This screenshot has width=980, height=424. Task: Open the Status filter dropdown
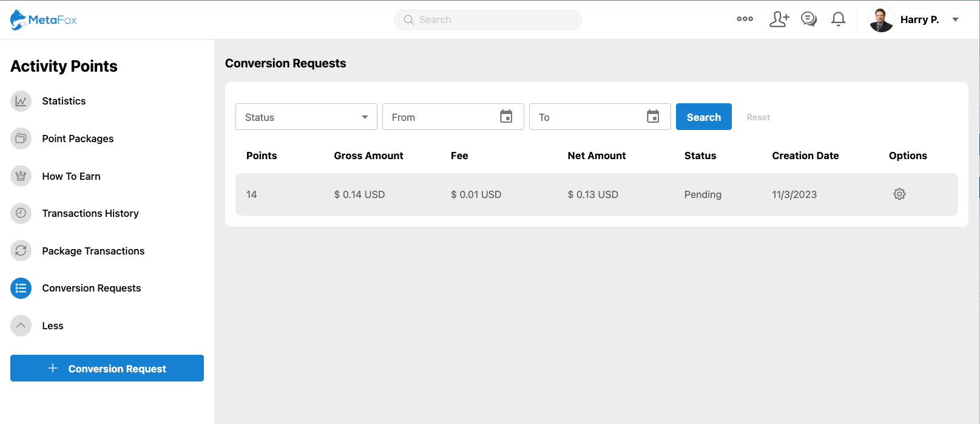coord(306,117)
